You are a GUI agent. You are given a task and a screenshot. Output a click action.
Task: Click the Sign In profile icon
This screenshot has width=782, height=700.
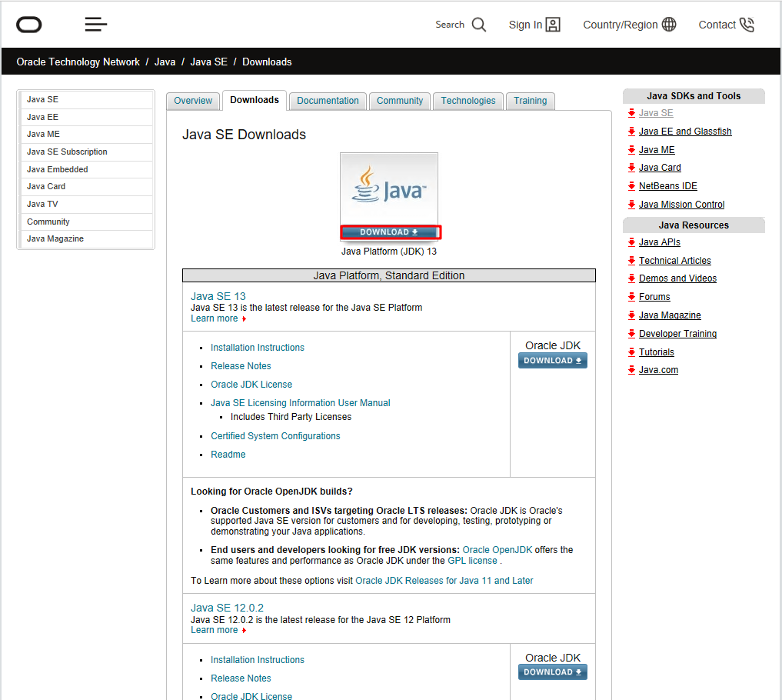[x=553, y=25]
